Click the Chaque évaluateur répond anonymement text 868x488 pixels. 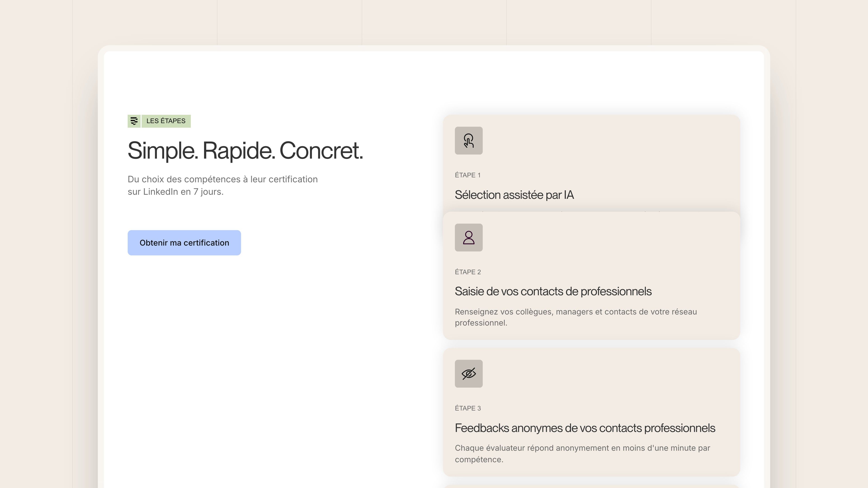click(583, 454)
